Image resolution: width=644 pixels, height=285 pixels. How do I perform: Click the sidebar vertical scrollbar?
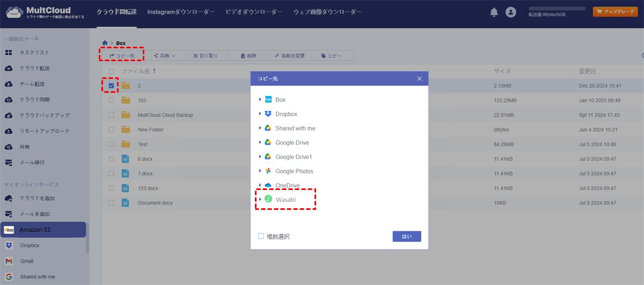[88, 238]
